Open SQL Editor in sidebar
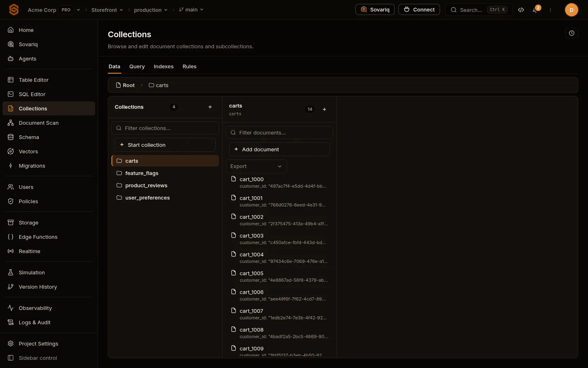This screenshot has width=588, height=368. (49, 94)
